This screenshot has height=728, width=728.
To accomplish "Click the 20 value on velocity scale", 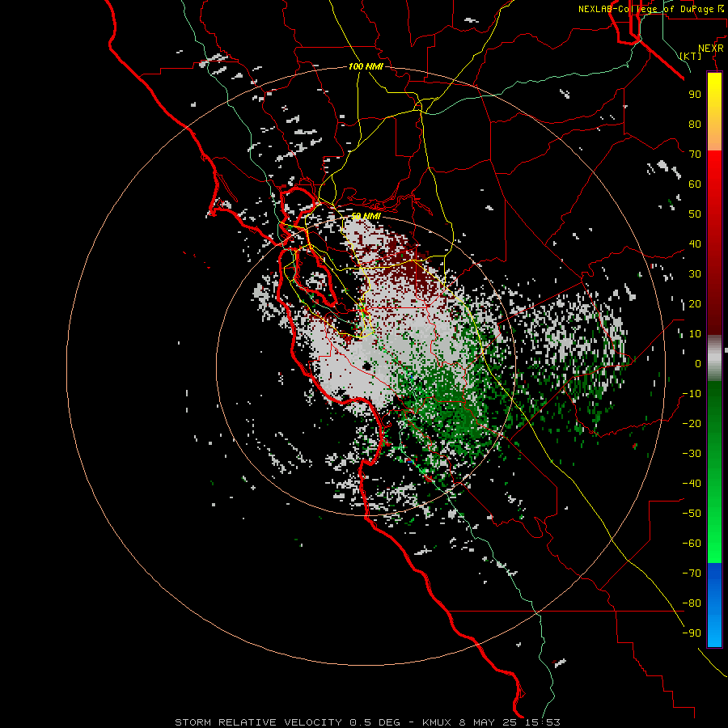I will 695,304.
